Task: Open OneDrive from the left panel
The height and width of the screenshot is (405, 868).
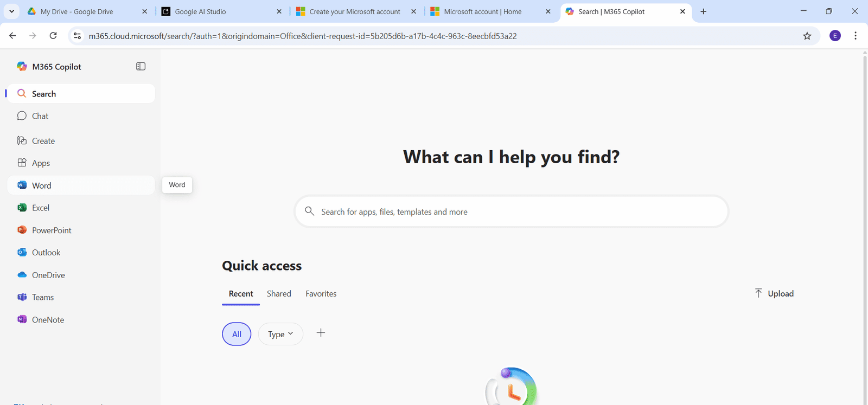Action: [x=48, y=275]
